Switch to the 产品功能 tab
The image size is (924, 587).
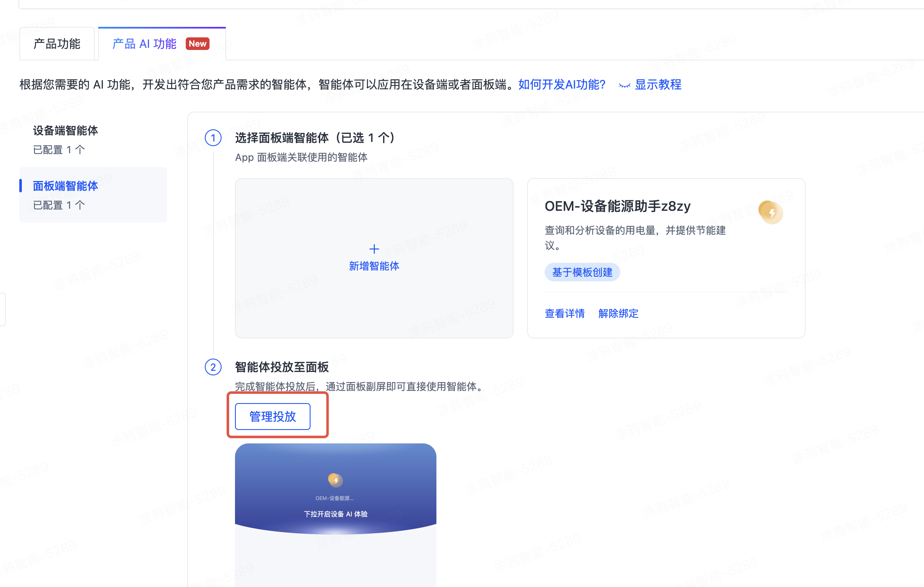tap(57, 43)
